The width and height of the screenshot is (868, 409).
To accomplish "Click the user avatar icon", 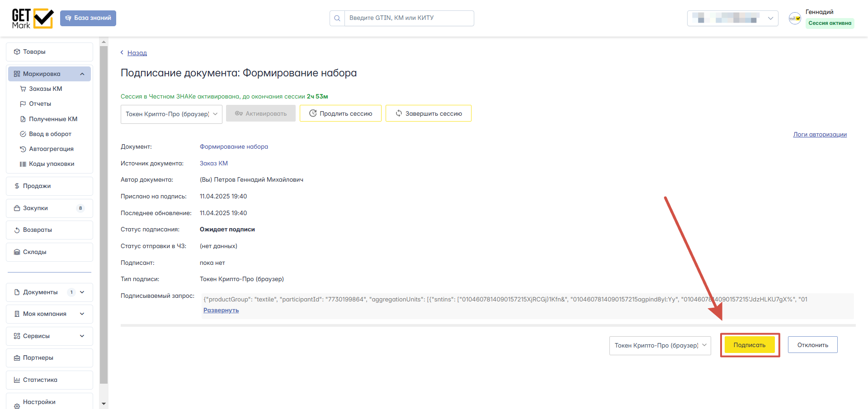I will 795,19.
